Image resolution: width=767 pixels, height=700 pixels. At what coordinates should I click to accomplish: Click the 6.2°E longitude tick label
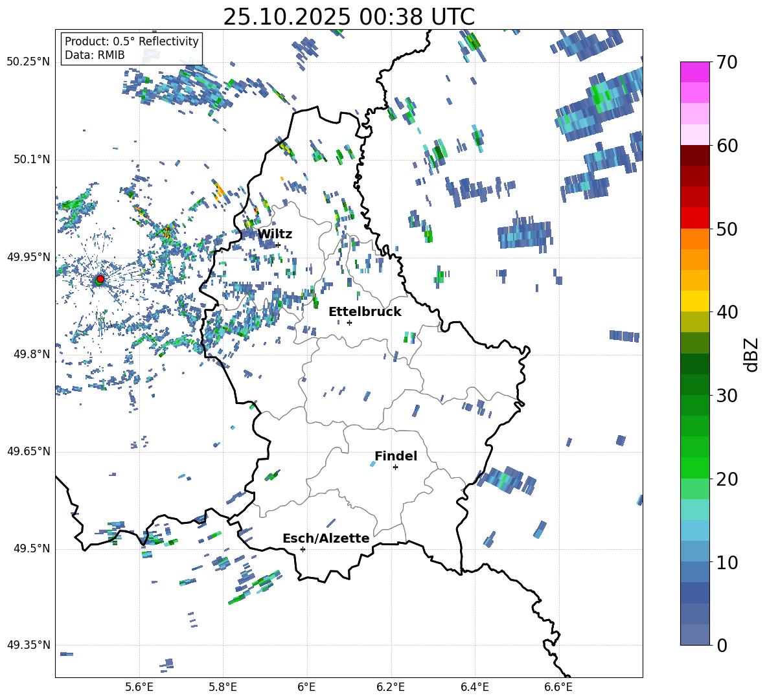[391, 687]
